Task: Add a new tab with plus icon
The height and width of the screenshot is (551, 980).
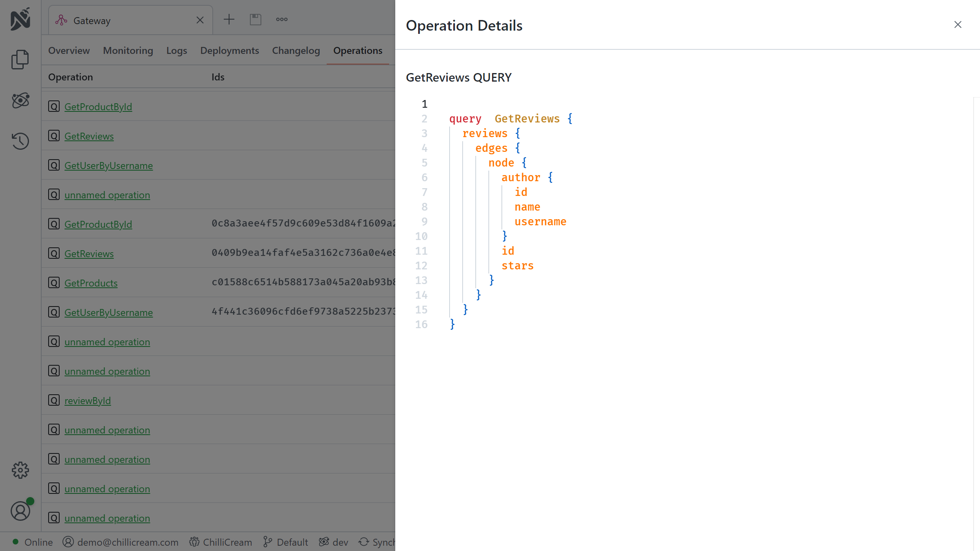Action: tap(229, 20)
